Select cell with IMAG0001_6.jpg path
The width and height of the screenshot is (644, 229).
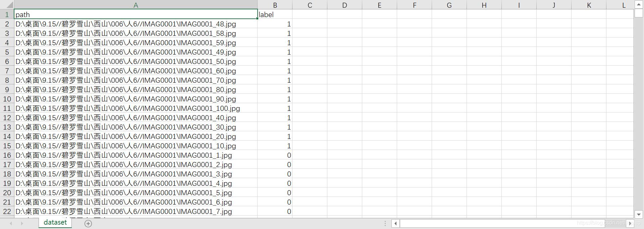[136, 202]
